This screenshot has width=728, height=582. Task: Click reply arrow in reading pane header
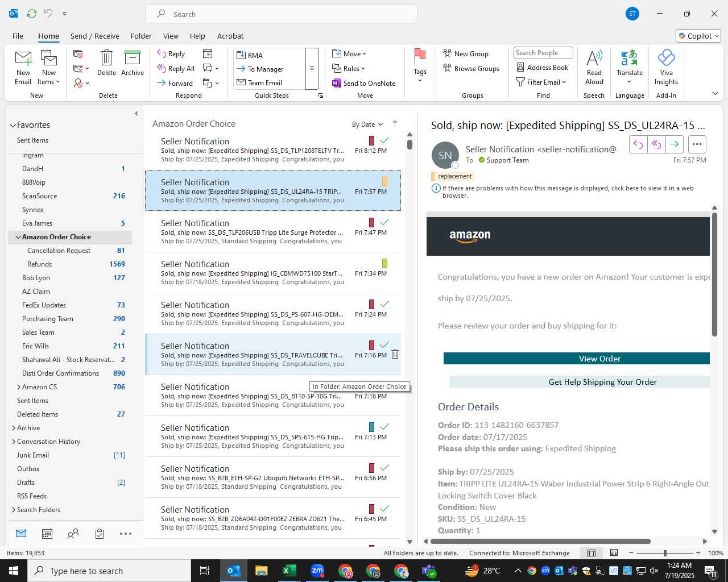[x=638, y=144]
